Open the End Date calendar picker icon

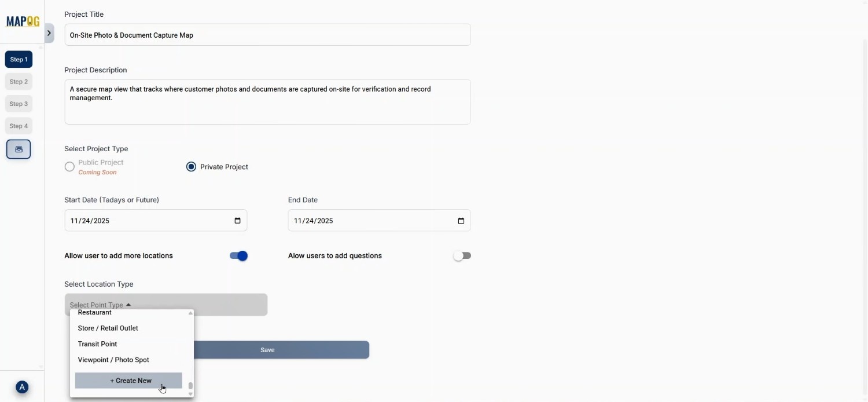[460, 221]
